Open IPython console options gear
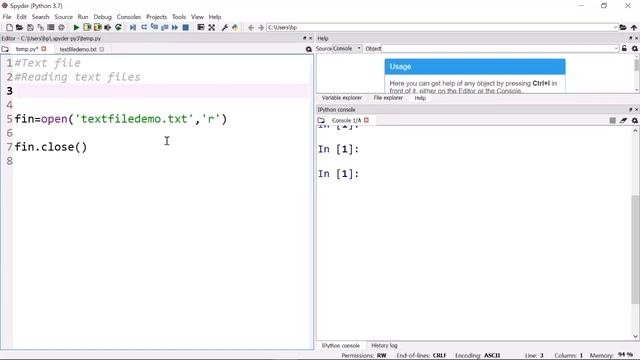640x360 pixels. coord(635,120)
